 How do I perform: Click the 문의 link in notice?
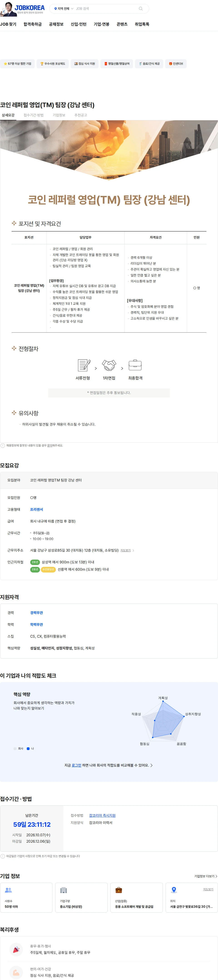click(50, 445)
